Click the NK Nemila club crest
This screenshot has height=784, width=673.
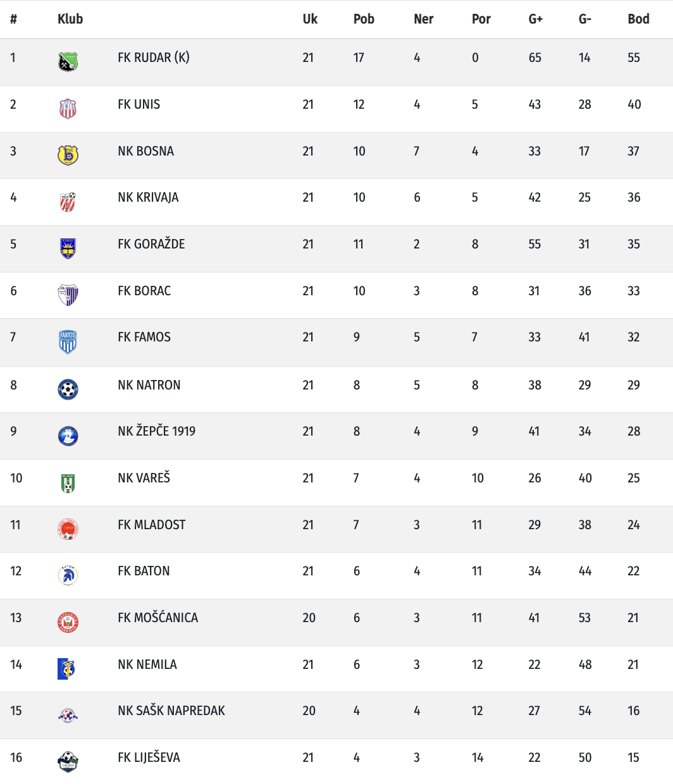pyautogui.click(x=66, y=668)
